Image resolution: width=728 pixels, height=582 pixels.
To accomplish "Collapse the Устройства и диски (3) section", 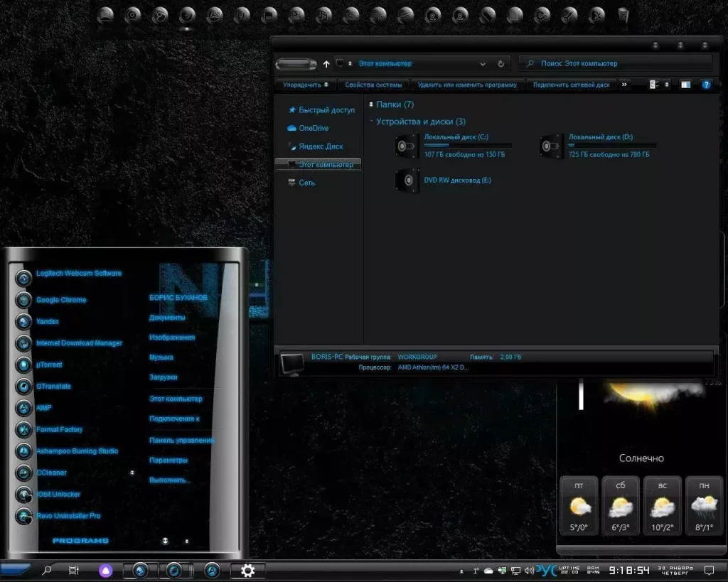I will (x=373, y=121).
